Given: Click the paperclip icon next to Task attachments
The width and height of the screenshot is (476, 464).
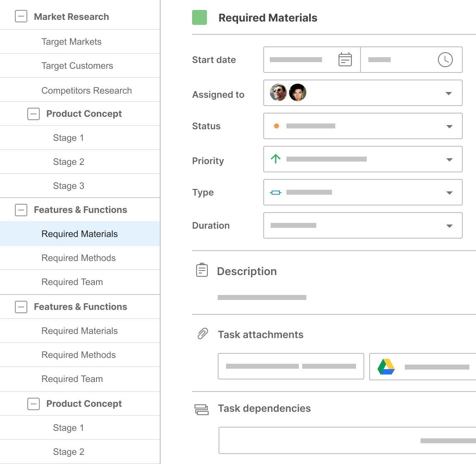Looking at the screenshot, I should tap(202, 333).
